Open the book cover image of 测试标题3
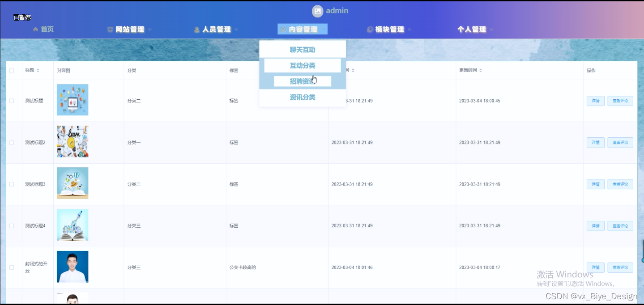Screen dimensions: 644x305 click(73, 183)
